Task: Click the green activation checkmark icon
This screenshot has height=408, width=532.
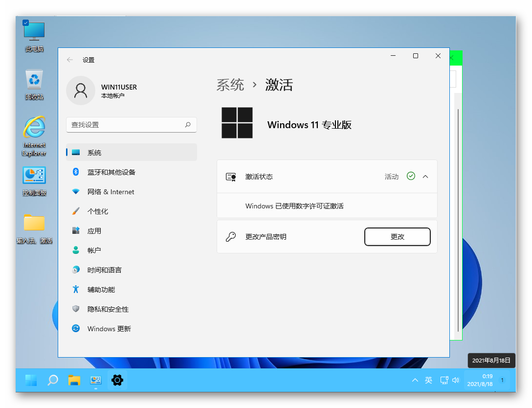Action: (x=411, y=176)
